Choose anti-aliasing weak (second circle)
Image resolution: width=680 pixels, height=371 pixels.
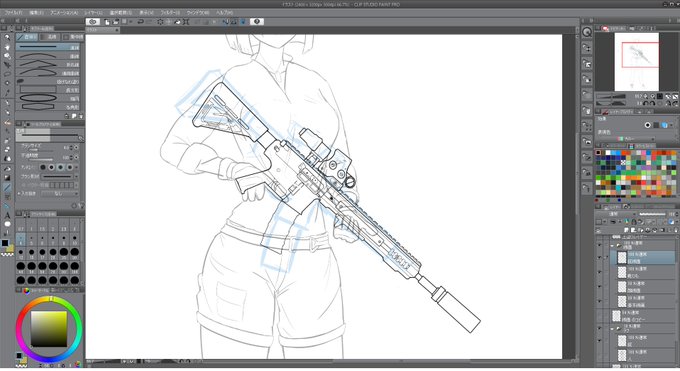[x=52, y=167]
